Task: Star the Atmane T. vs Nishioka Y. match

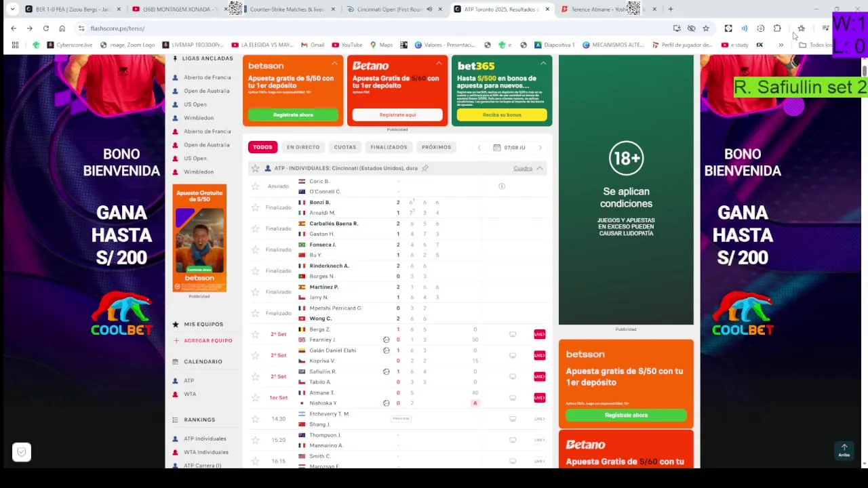Action: (x=256, y=397)
